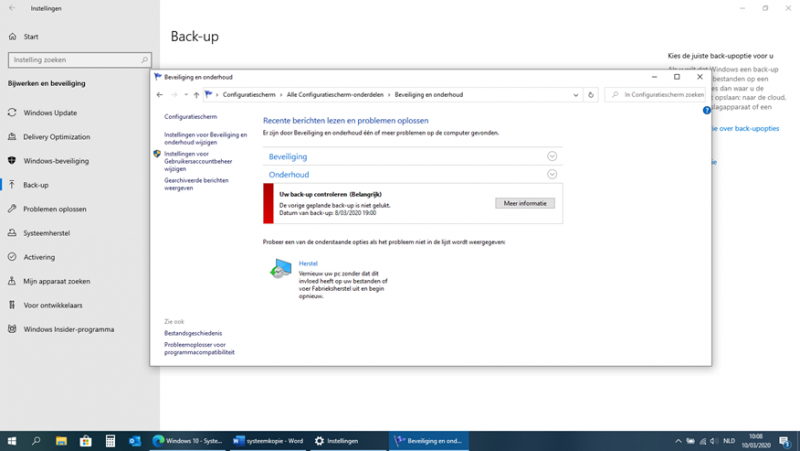Refresh the Control Panel address bar

click(591, 95)
